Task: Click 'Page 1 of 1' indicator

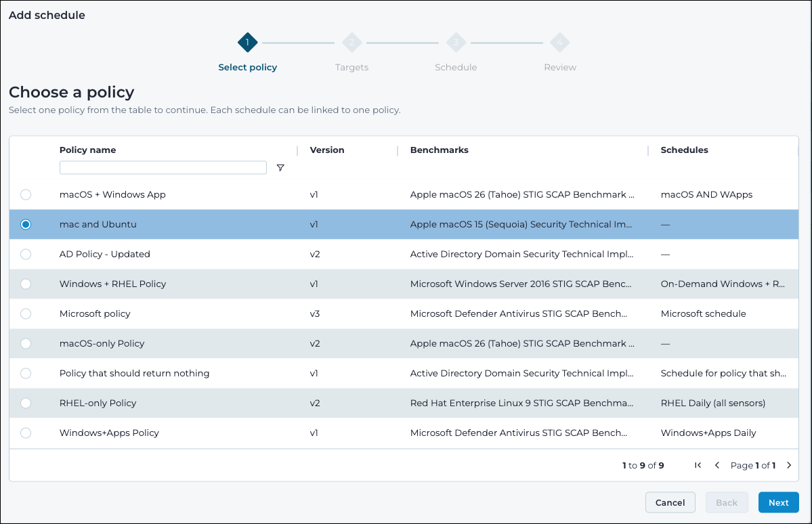Action: pos(753,466)
